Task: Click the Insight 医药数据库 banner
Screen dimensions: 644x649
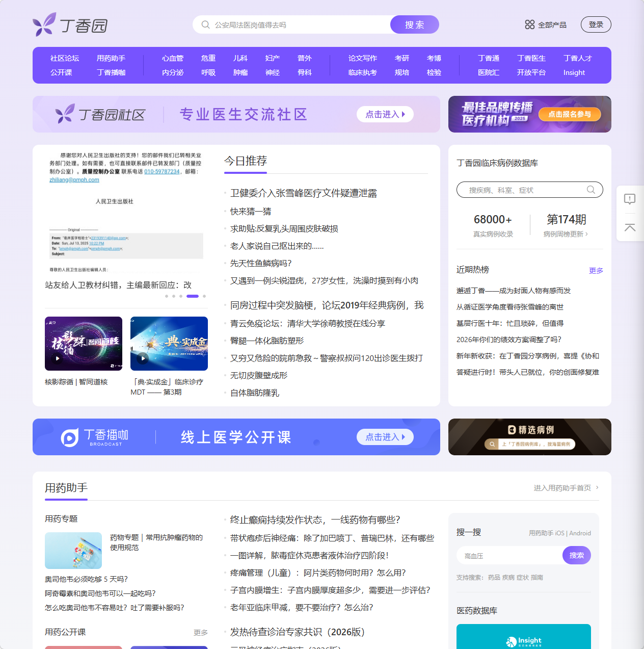Action: tap(523, 640)
